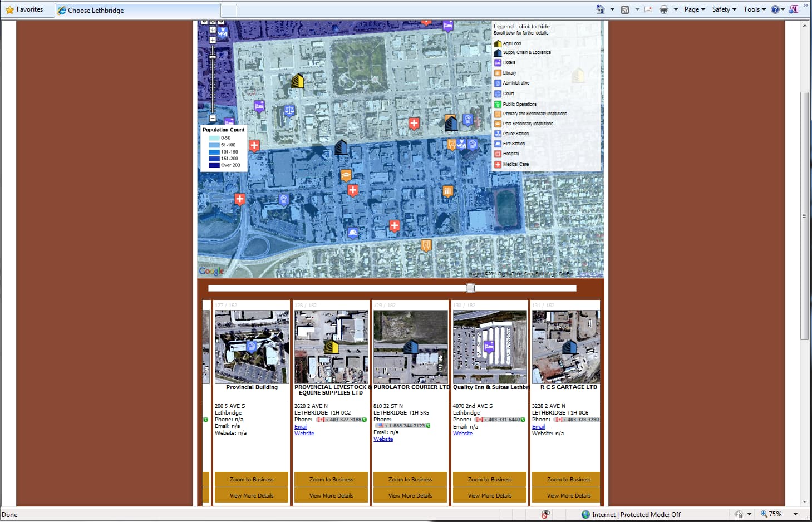Open the Favorites panel

tap(24, 9)
